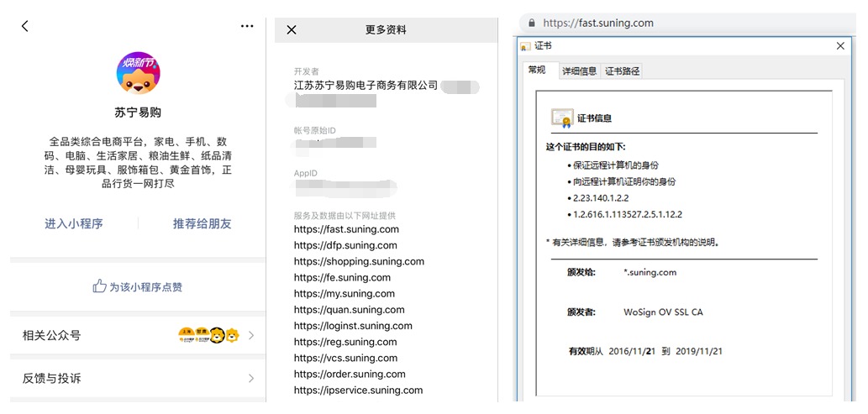Image resolution: width=868 pixels, height=414 pixels.
Task: Close the 证书 certificate dialog
Action: coord(839,46)
